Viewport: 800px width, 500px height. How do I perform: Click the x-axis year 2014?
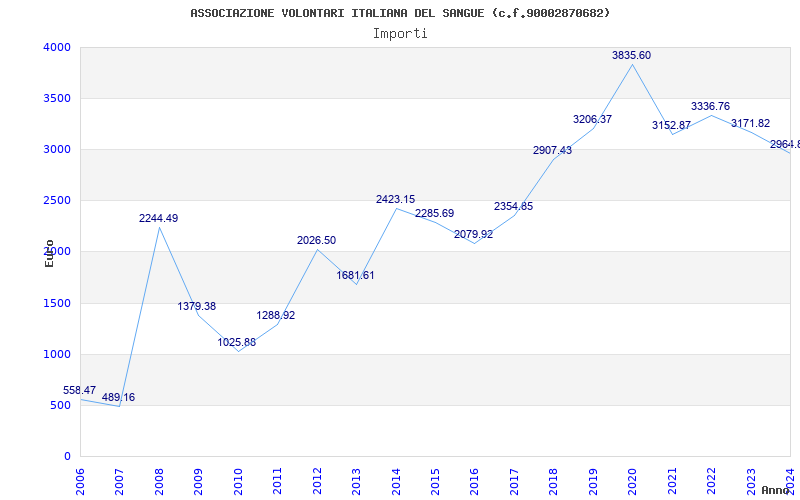click(x=396, y=482)
